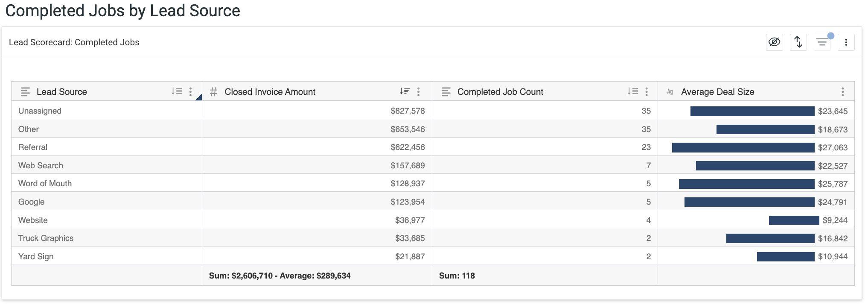Open Lead Source column options menu
This screenshot has width=868, height=305.
(x=190, y=91)
